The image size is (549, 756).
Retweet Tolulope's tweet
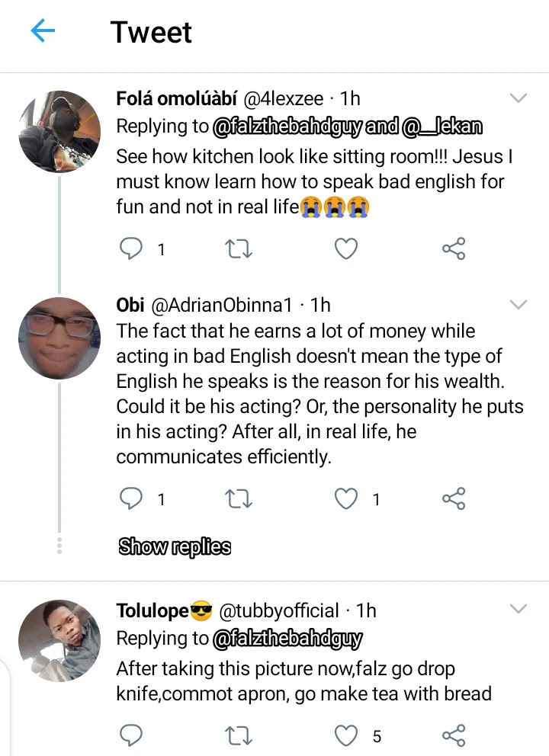(x=239, y=735)
